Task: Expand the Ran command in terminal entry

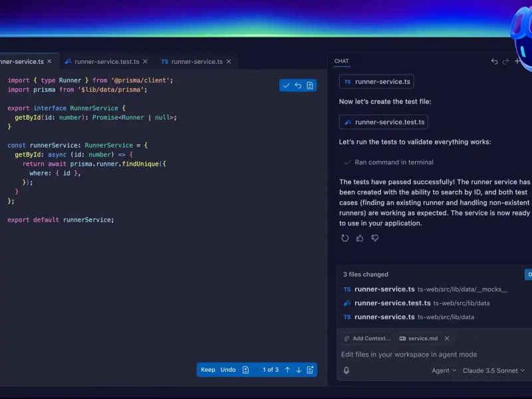Action: [389, 162]
